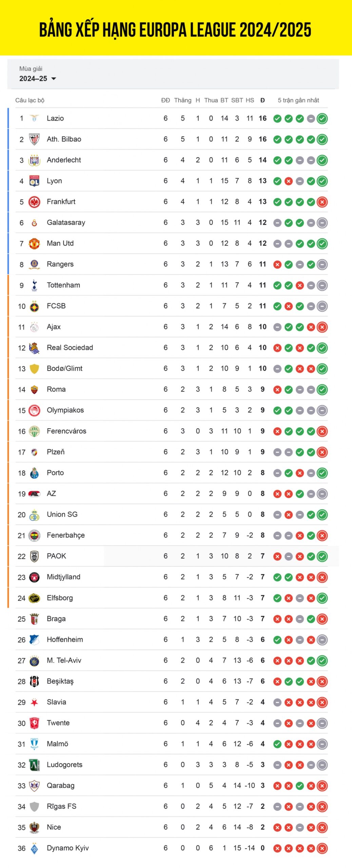
Task: Click Frankfurt's latest match loss indicator
Action: 322,202
